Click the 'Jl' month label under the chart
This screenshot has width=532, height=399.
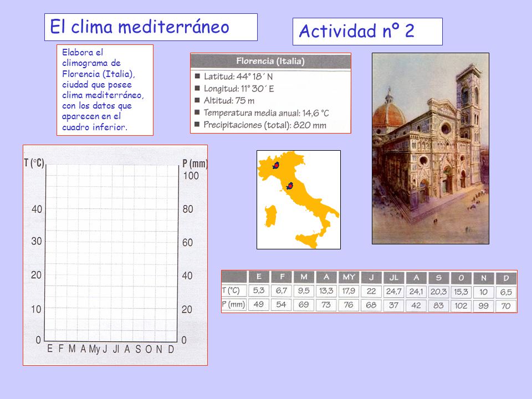(116, 349)
